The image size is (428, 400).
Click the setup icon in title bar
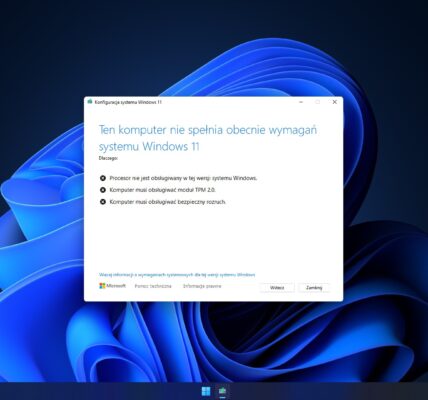(x=90, y=102)
